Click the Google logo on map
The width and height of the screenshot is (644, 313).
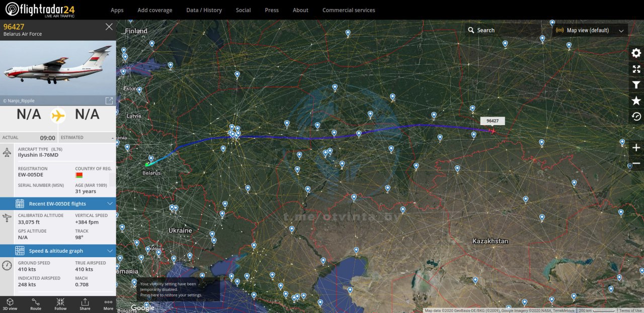(x=143, y=307)
